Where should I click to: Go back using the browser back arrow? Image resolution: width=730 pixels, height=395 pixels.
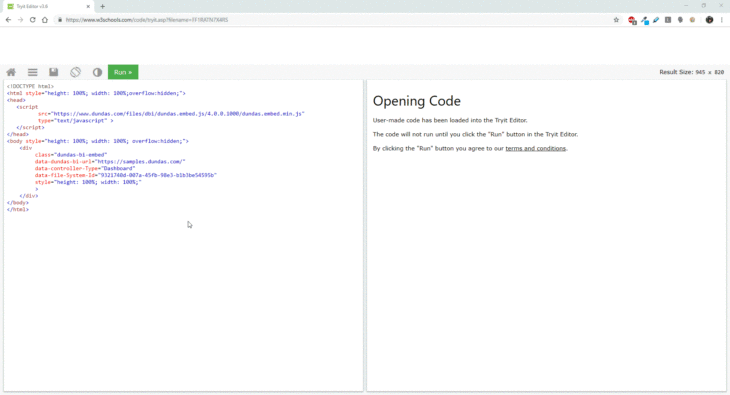click(x=8, y=20)
